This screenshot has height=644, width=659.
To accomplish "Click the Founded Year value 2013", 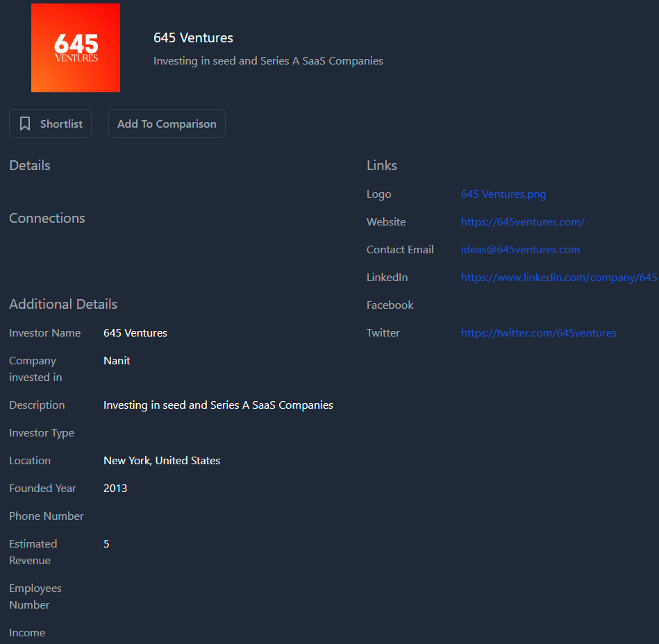I will (115, 489).
